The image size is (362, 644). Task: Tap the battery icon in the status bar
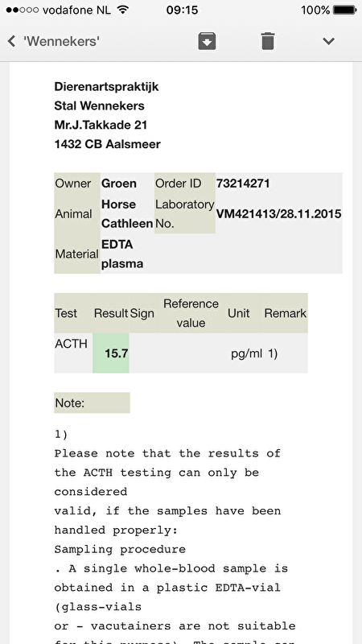click(x=344, y=10)
